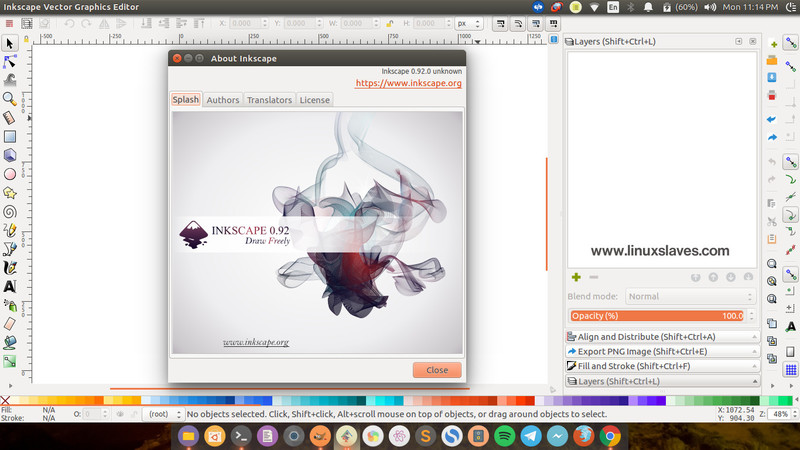Open Spotify from the dock
Viewport: 800px width, 450px height.
coord(505,436)
